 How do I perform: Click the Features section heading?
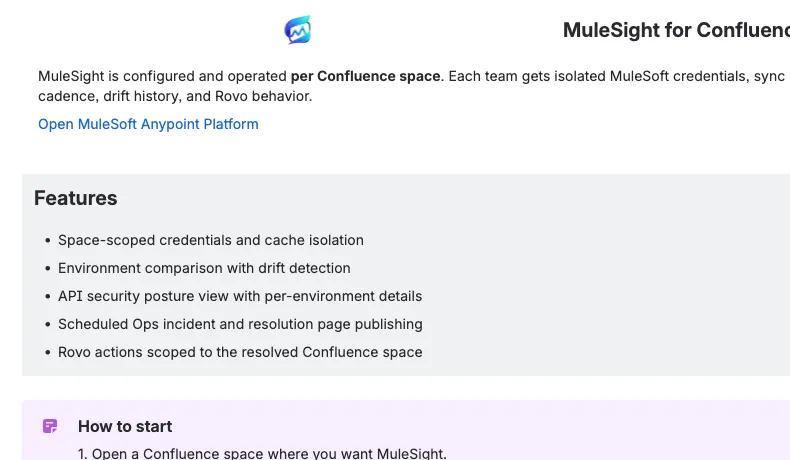coord(76,198)
